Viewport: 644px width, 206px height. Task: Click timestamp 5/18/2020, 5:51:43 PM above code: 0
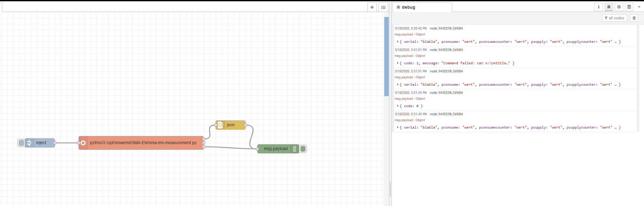(411, 93)
